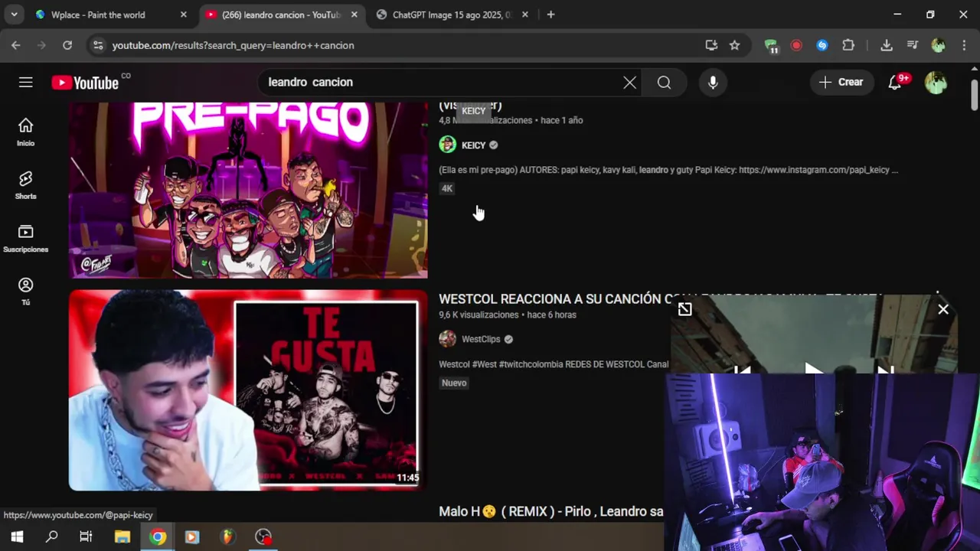
Task: Open Task View on the taskbar
Action: [x=86, y=536]
